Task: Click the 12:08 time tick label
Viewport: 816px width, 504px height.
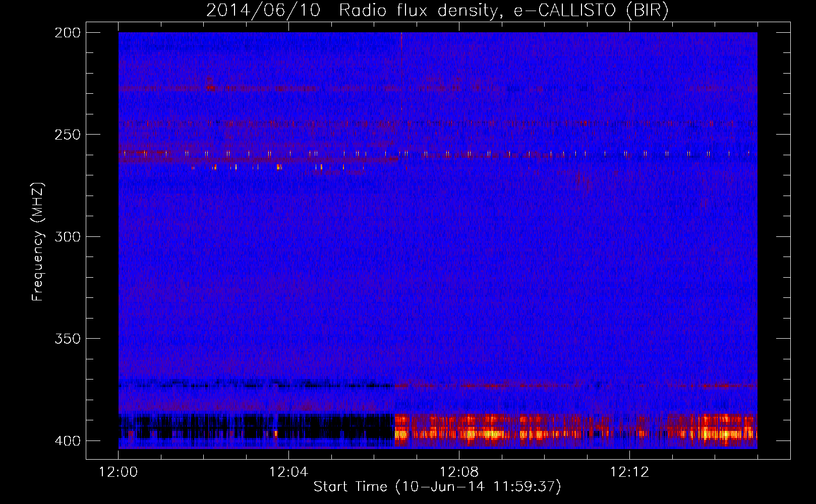Action: [x=459, y=472]
